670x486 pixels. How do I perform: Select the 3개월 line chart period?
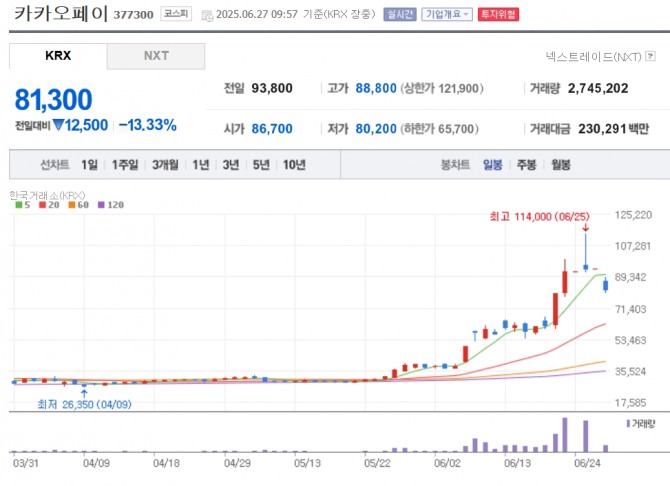point(165,165)
